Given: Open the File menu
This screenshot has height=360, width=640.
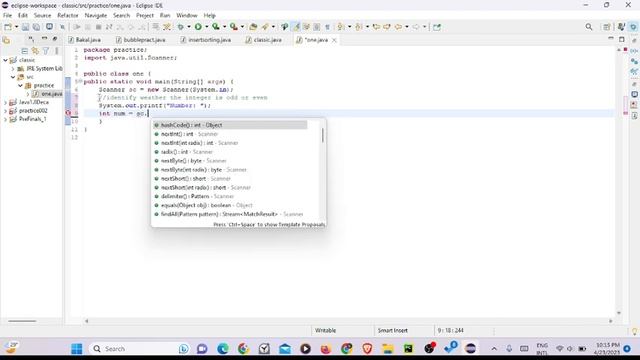Looking at the screenshot, I should [x=7, y=16].
